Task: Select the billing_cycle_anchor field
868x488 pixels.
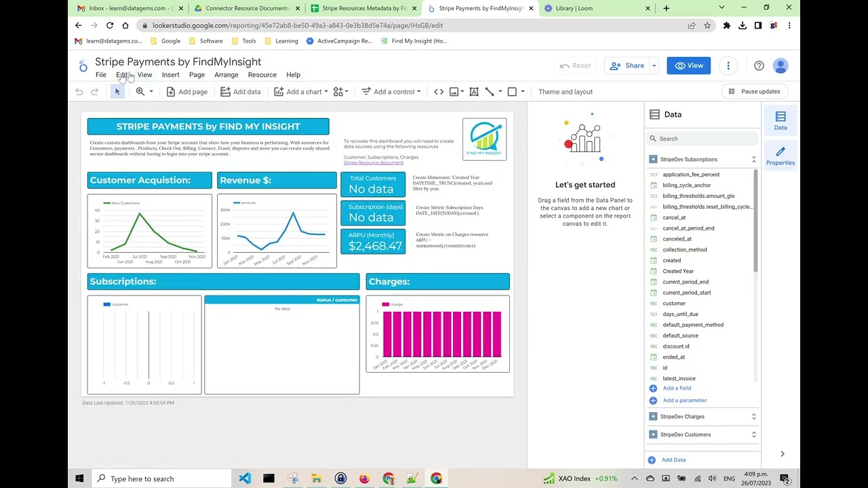Action: 686,185
